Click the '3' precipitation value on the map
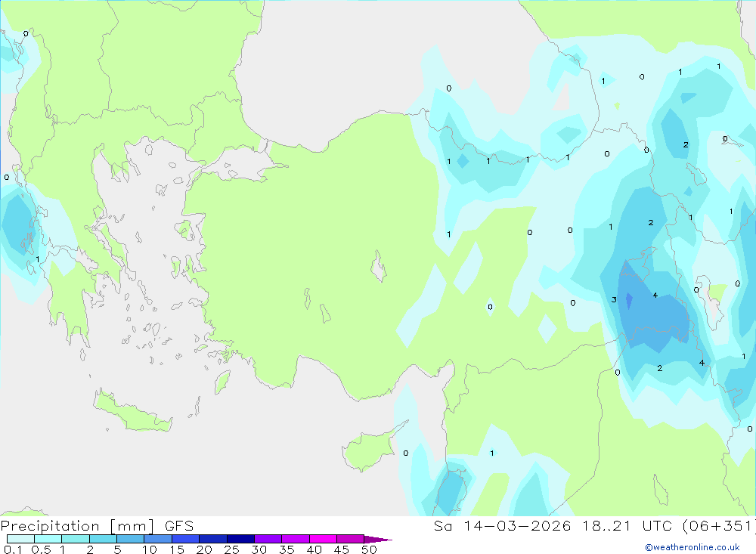Screen dimensions: 756x554 614,299
